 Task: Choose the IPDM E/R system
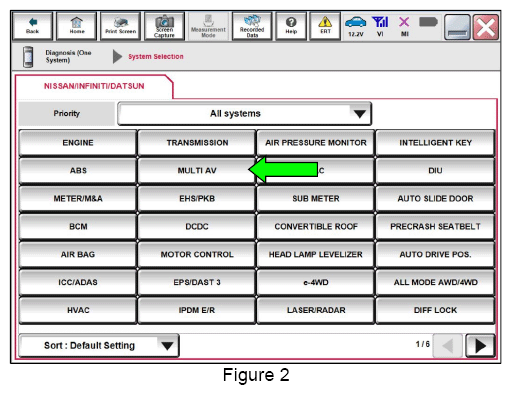tap(197, 310)
